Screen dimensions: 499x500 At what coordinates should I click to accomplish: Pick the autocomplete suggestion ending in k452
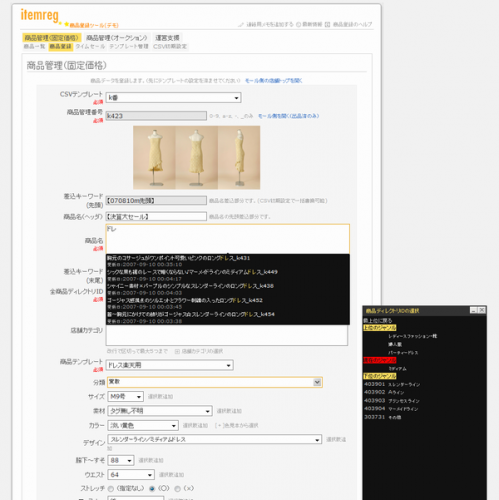tap(228, 303)
